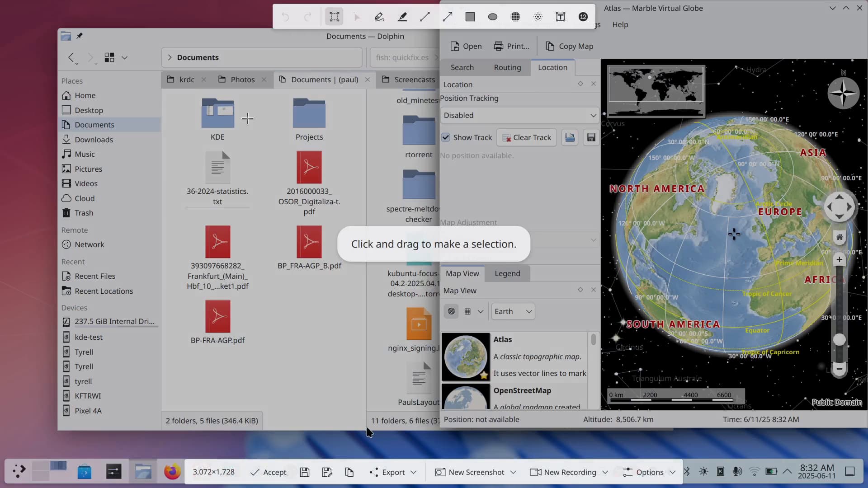Zoom in with Marble plus button
Image resolution: width=868 pixels, height=488 pixels.
(840, 259)
